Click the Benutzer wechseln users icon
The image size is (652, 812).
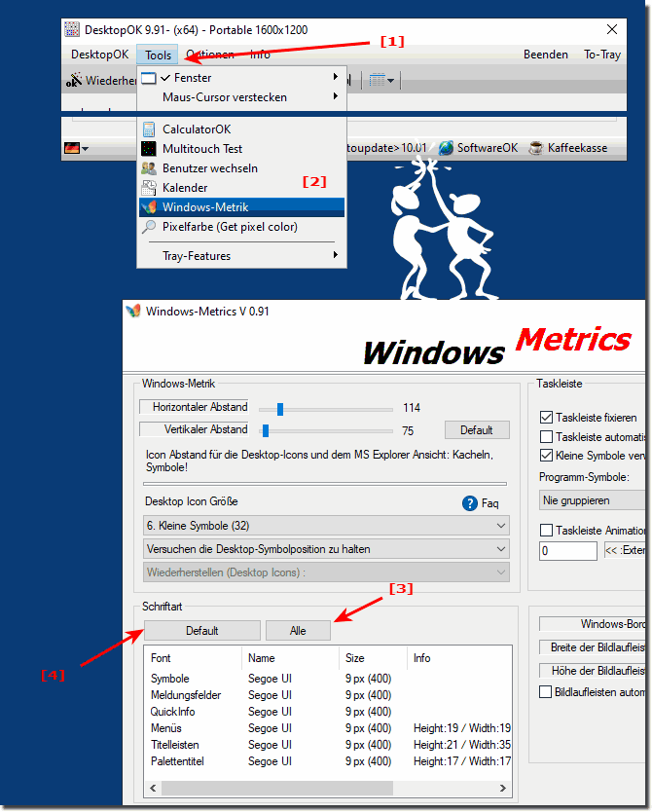pos(149,168)
